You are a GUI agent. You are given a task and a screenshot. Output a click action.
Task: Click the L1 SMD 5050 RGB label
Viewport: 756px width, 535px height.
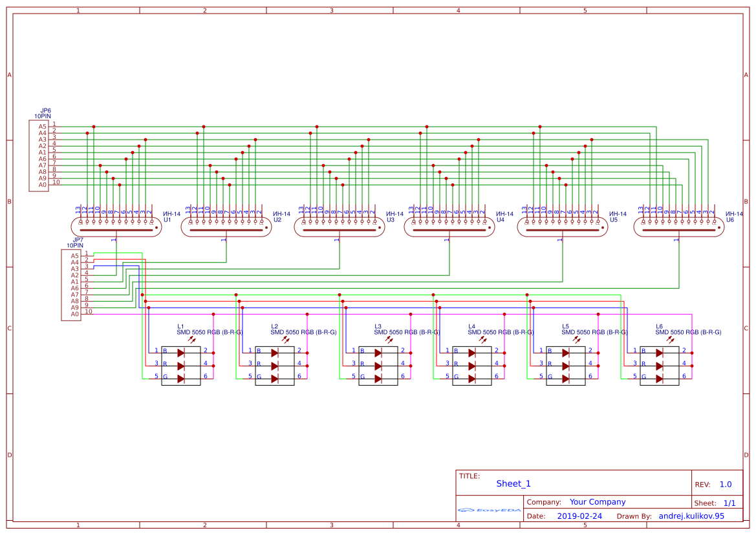click(210, 330)
